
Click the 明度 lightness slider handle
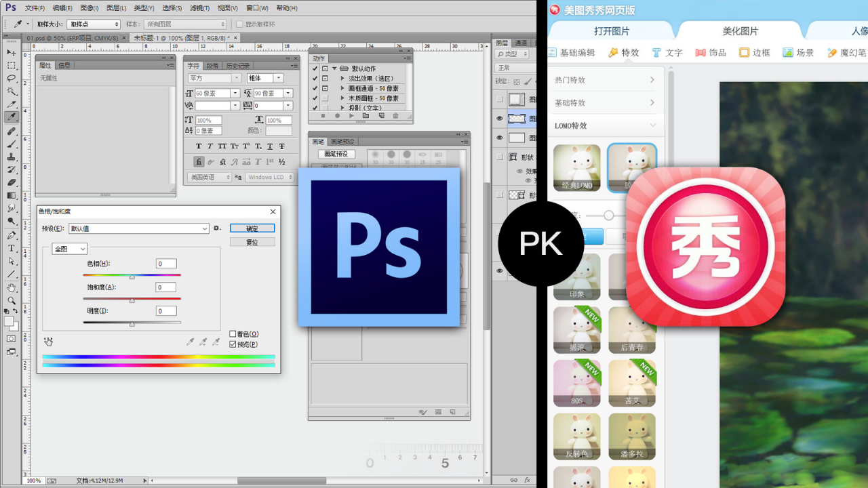(132, 324)
